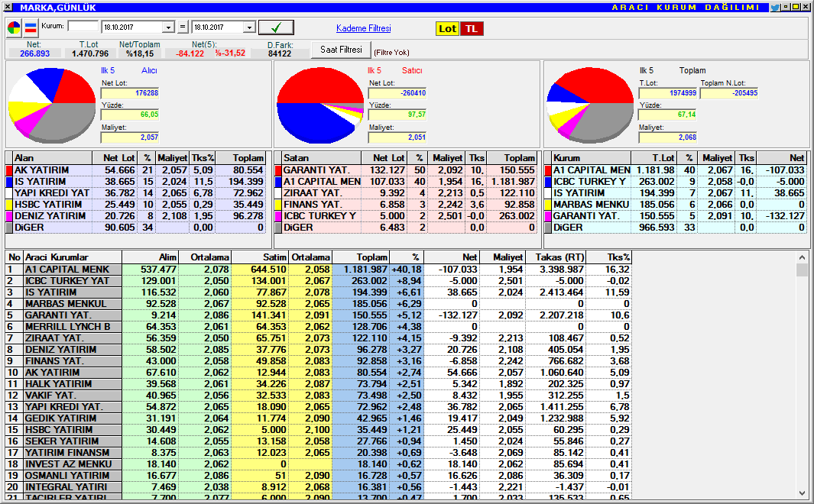Open the end date dropdown
The width and height of the screenshot is (814, 504).
click(249, 27)
